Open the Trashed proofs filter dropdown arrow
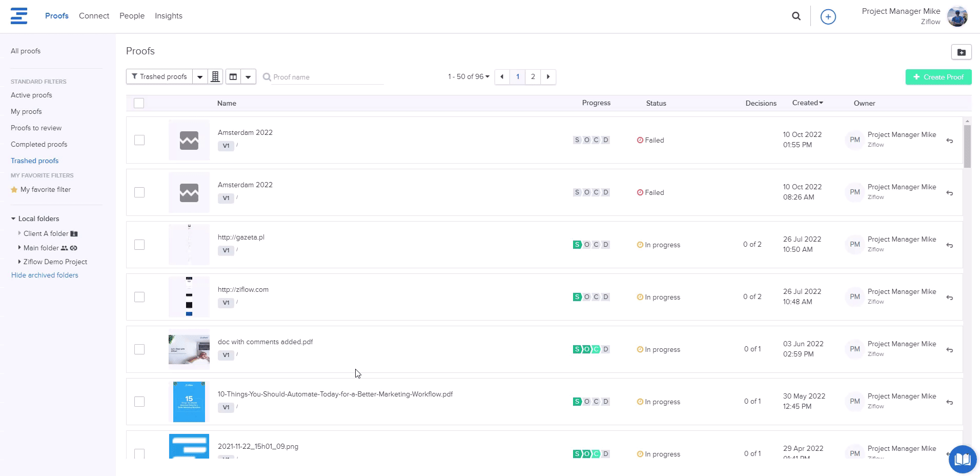 200,77
